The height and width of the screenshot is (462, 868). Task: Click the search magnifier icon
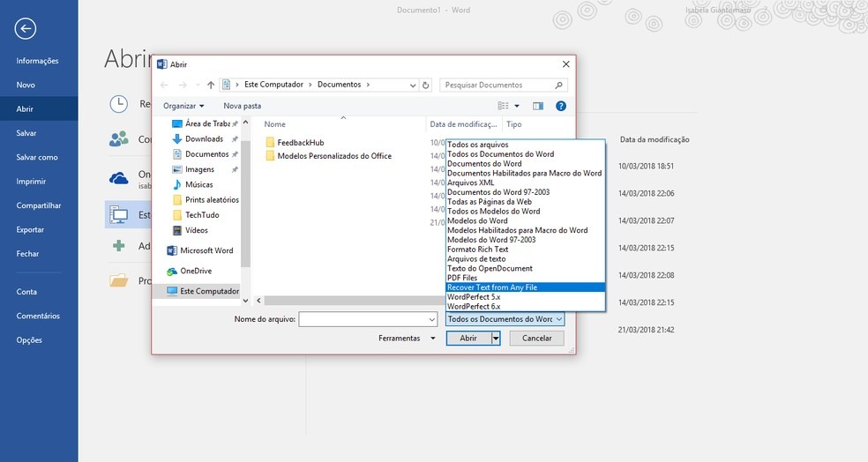(x=558, y=85)
